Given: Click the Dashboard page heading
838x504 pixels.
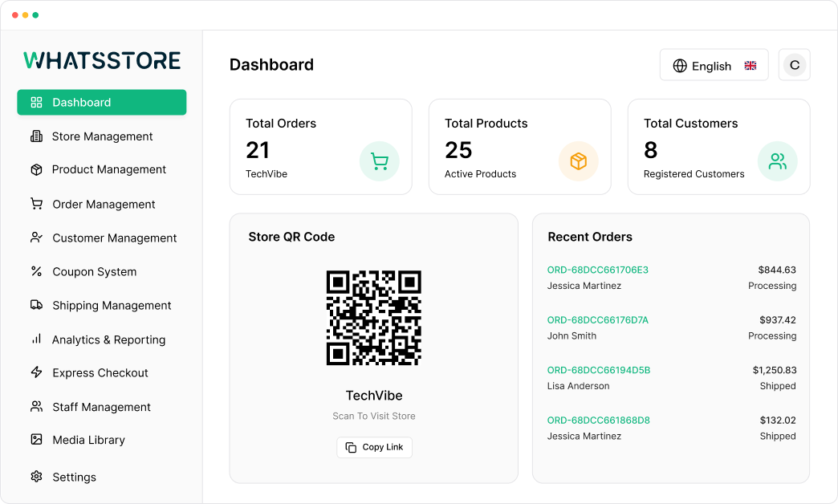Looking at the screenshot, I should point(271,65).
